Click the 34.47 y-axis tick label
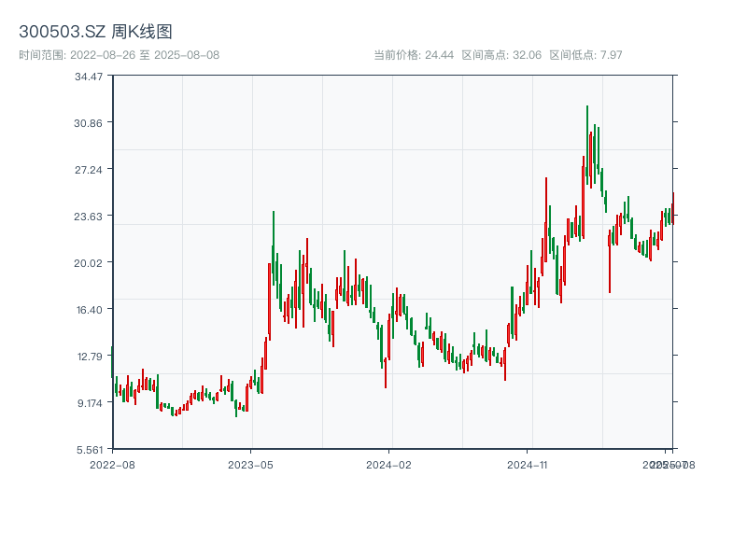 coord(89,76)
